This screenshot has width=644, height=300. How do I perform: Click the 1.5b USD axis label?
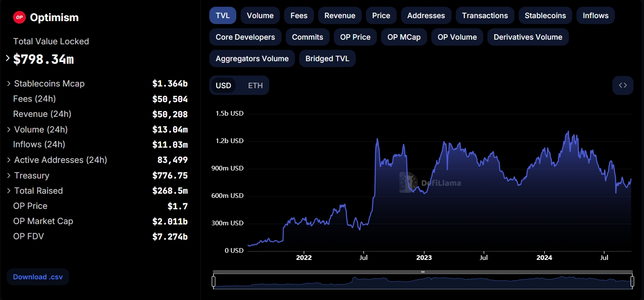pyautogui.click(x=230, y=114)
